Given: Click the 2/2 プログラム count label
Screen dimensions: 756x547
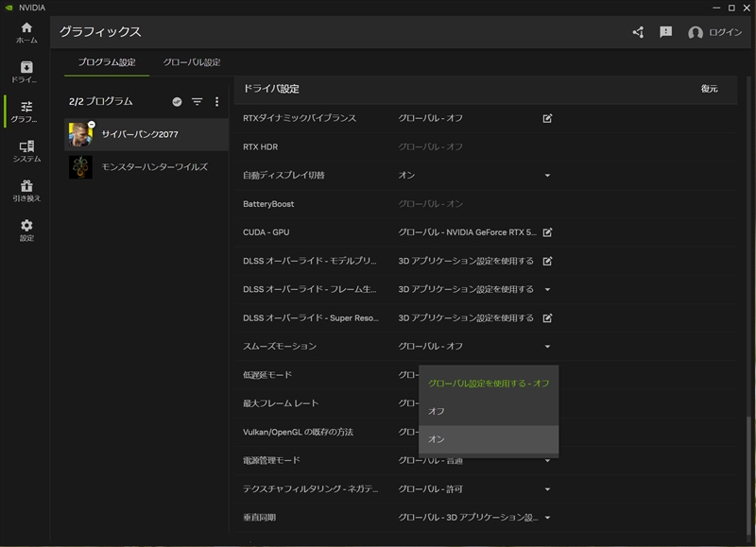Looking at the screenshot, I should [101, 102].
